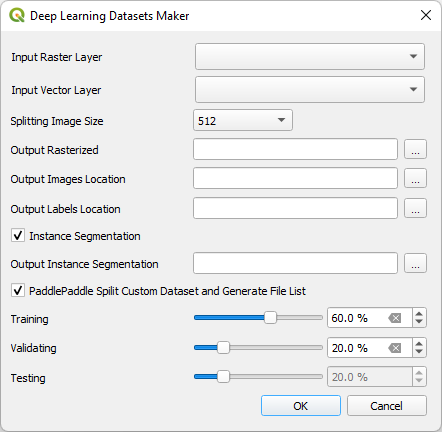Click the Training slider handle
442x432 pixels.
point(270,318)
